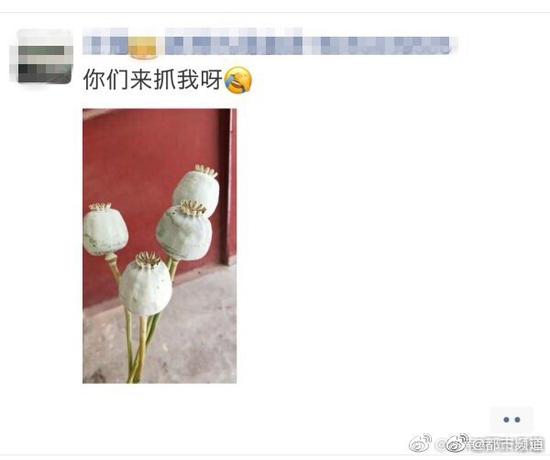
Task: Click the dark red door frame in photo
Action: (228, 186)
